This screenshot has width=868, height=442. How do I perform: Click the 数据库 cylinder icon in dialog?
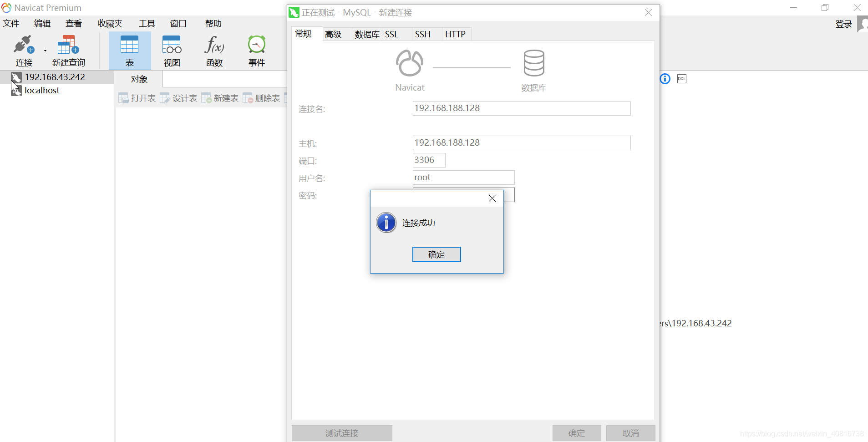(x=534, y=63)
